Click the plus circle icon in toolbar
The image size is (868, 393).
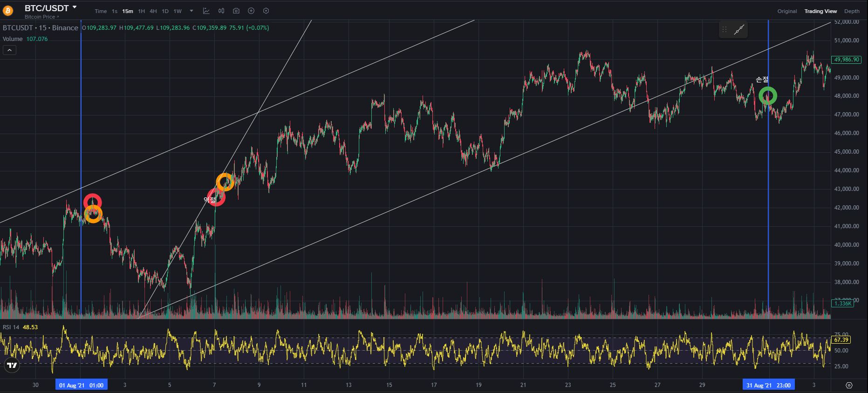(251, 11)
